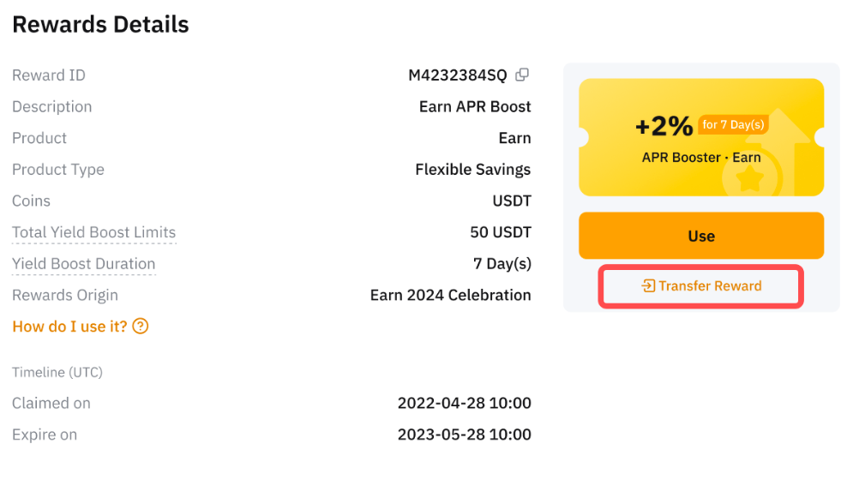
Task: Click the Transfer Reward arrow icon
Action: tap(649, 286)
